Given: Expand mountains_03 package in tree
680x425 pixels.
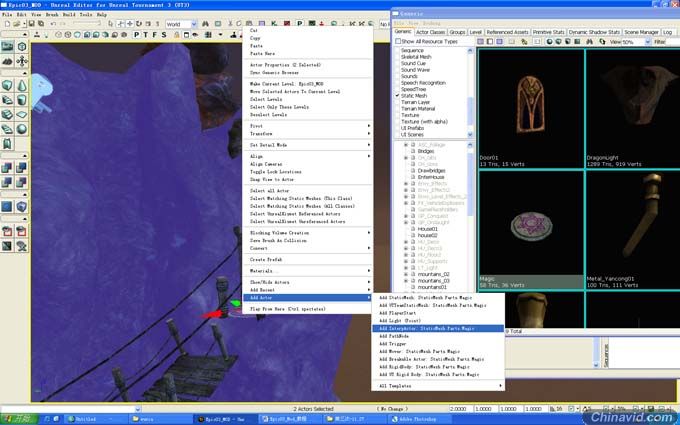Looking at the screenshot, I should (x=406, y=281).
